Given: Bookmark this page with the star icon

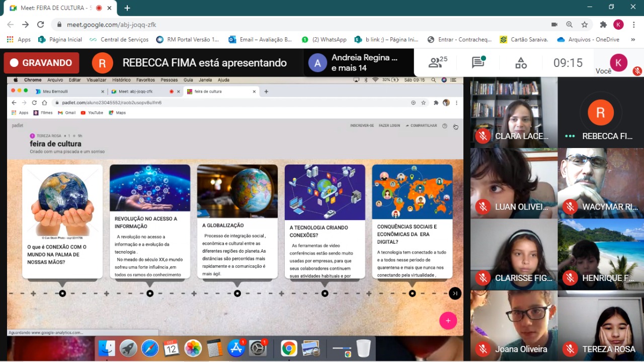Looking at the screenshot, I should [584, 24].
